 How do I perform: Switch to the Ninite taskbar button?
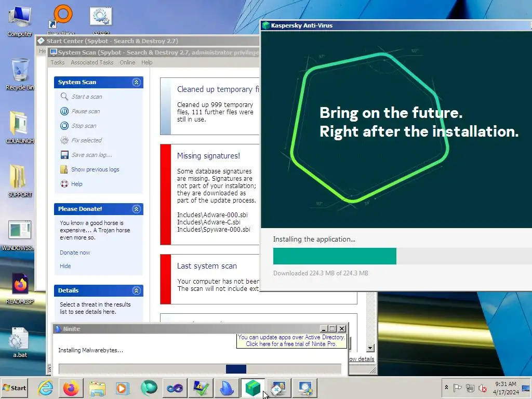tap(227, 388)
